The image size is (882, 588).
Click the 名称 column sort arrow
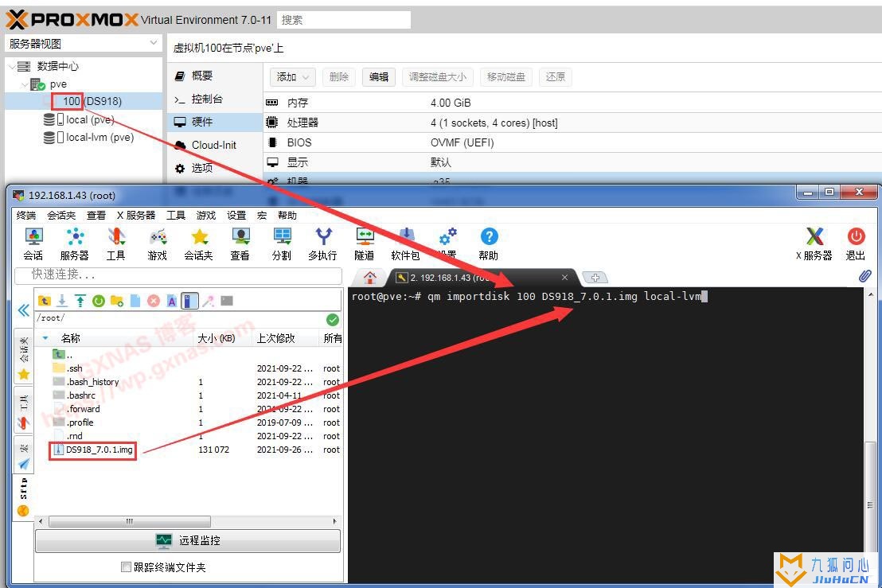click(45, 338)
